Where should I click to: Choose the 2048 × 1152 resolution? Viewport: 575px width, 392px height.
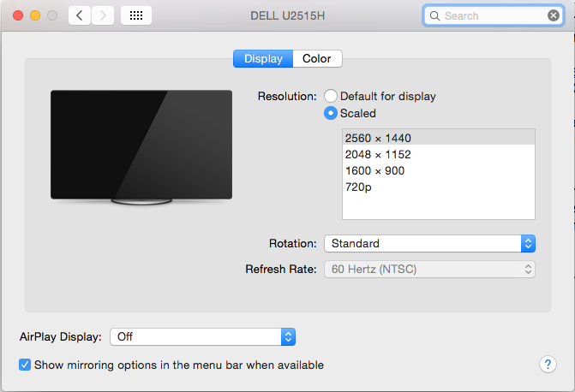click(439, 154)
